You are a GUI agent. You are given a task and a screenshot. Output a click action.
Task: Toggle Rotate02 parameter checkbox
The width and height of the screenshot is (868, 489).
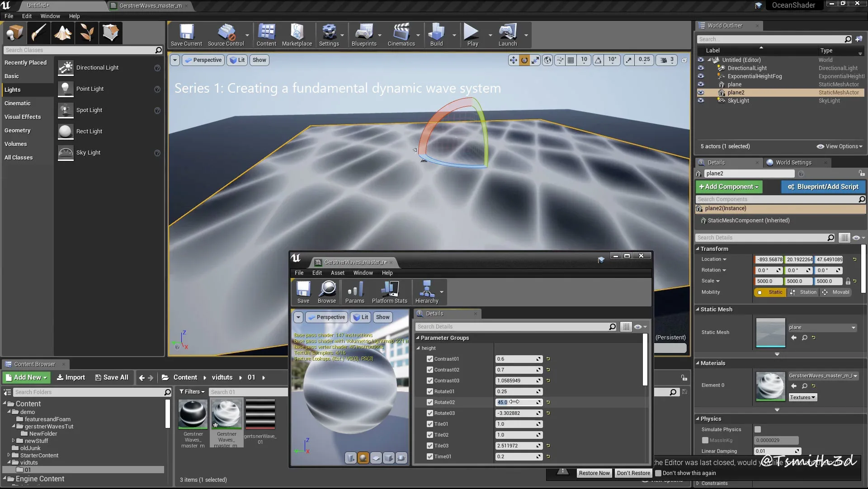point(430,402)
